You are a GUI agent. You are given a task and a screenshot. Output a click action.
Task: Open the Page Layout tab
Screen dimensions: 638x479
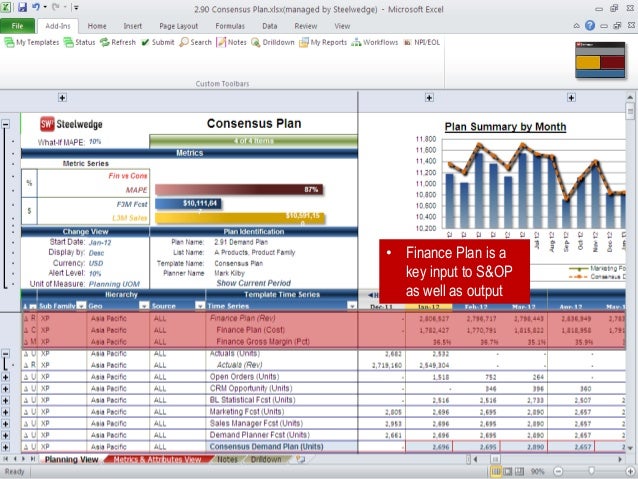point(179,26)
